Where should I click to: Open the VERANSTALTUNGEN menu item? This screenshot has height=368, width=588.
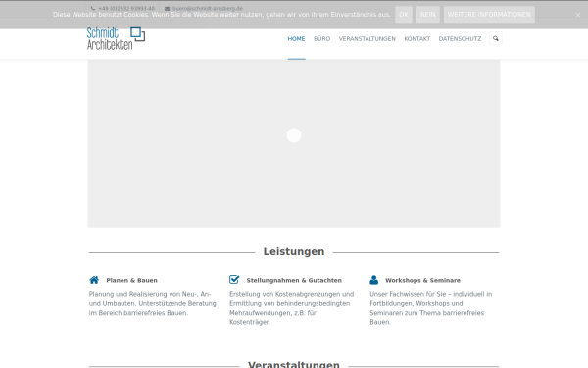[367, 38]
